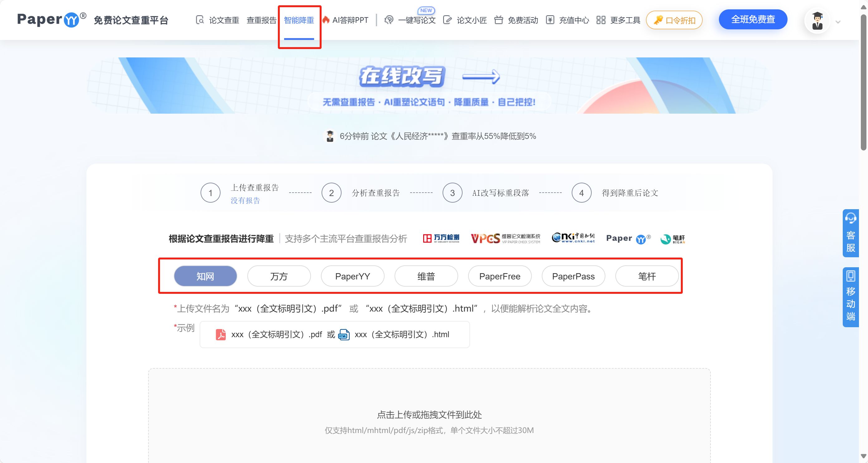
Task: Expand the account dropdown chevron
Action: (x=838, y=22)
